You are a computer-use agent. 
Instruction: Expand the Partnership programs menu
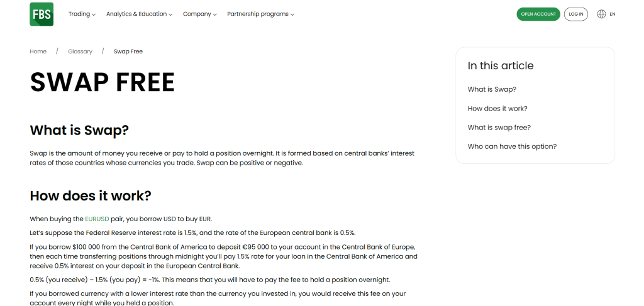[x=260, y=14]
